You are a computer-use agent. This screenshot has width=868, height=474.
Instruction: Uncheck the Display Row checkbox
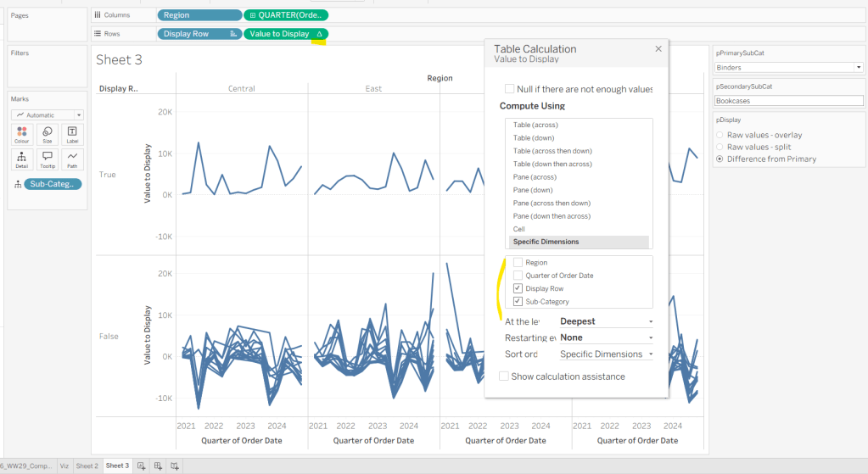pyautogui.click(x=518, y=288)
